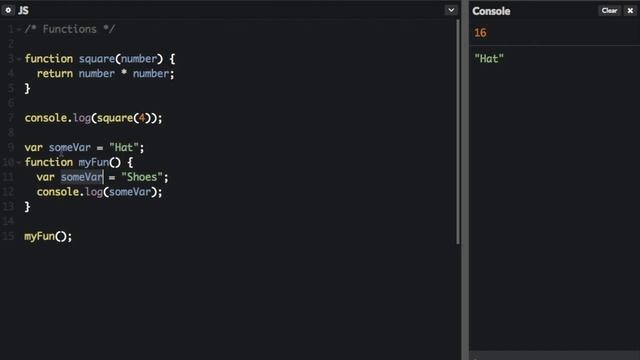Click line number 12 in gutter
The width and height of the screenshot is (640, 360).
coord(8,192)
